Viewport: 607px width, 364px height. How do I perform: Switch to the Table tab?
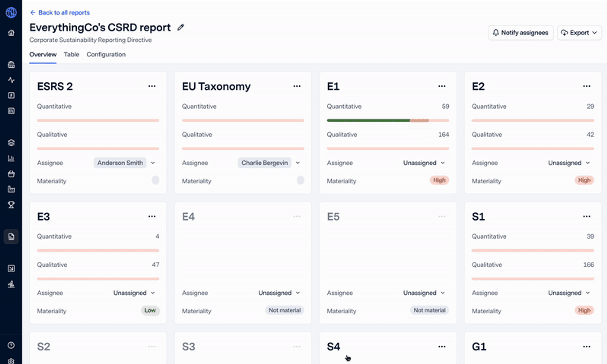point(71,54)
